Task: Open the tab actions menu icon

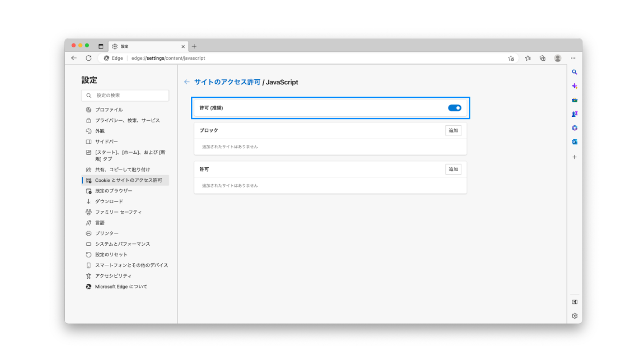Action: 101,46
